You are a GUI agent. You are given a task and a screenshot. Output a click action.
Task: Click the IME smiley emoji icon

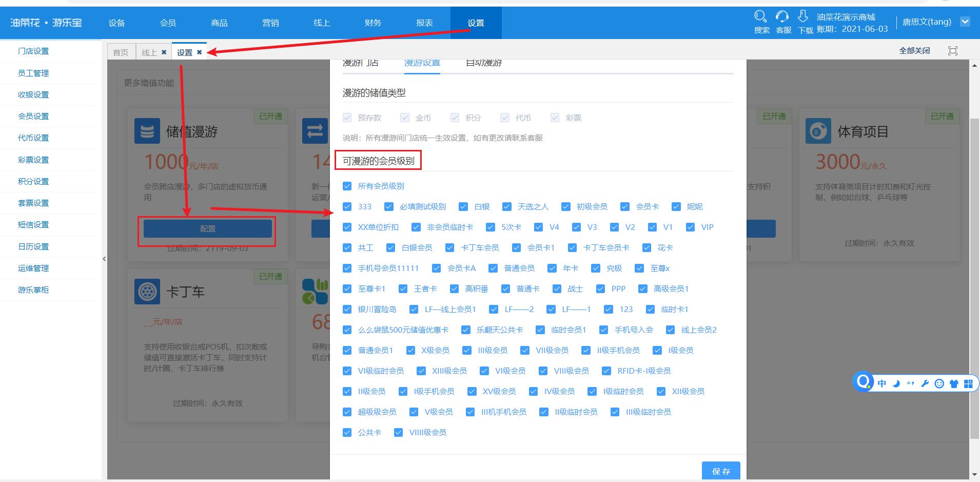pyautogui.click(x=939, y=383)
